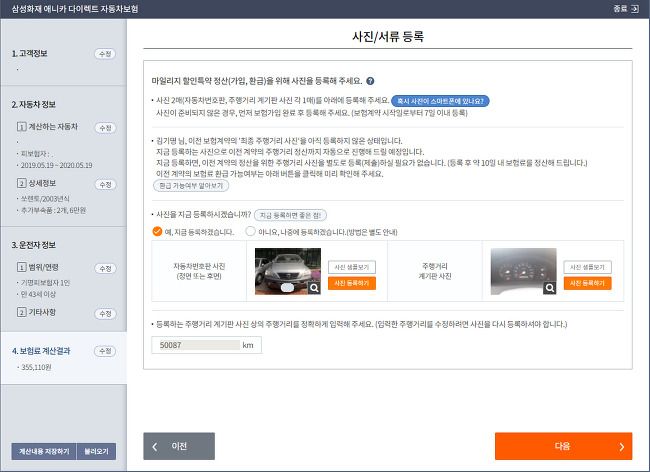The width and height of the screenshot is (650, 472).
Task: Click 수정 next to 범위/연령
Action: point(105,269)
